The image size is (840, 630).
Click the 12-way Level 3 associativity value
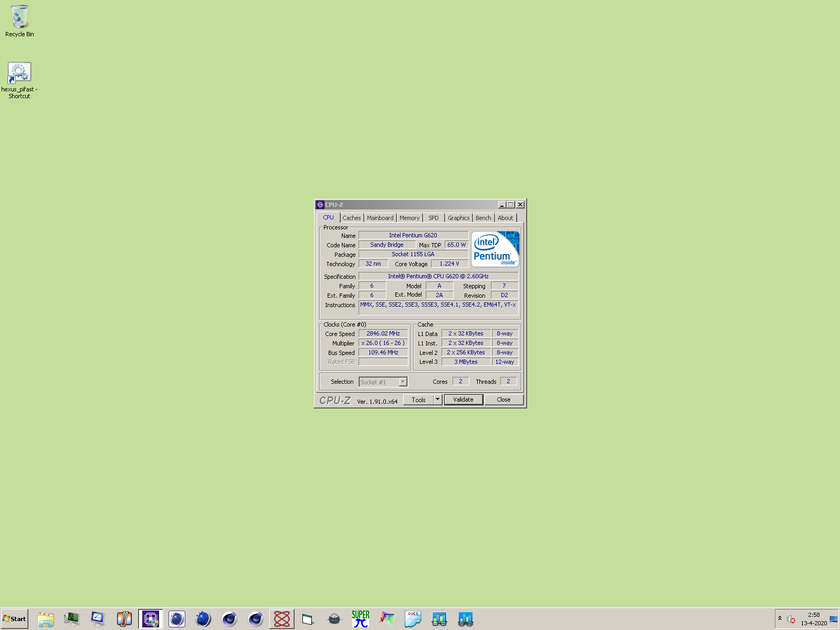click(x=505, y=362)
